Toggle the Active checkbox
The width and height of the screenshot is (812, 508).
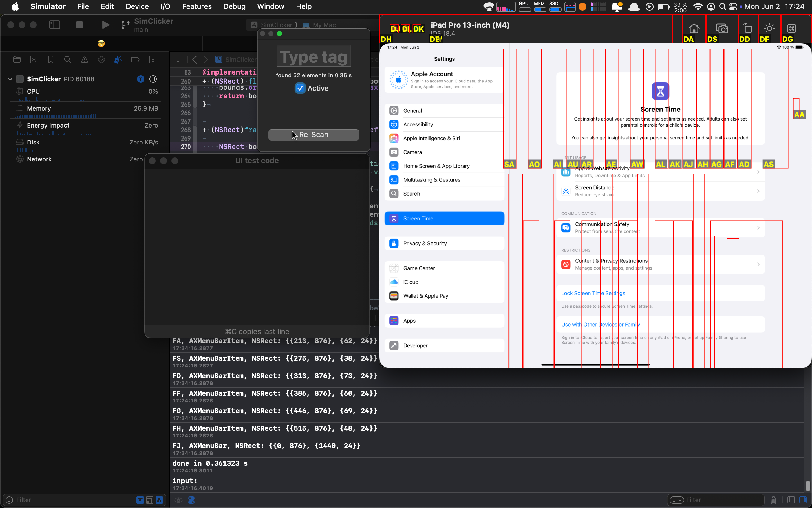(x=300, y=88)
